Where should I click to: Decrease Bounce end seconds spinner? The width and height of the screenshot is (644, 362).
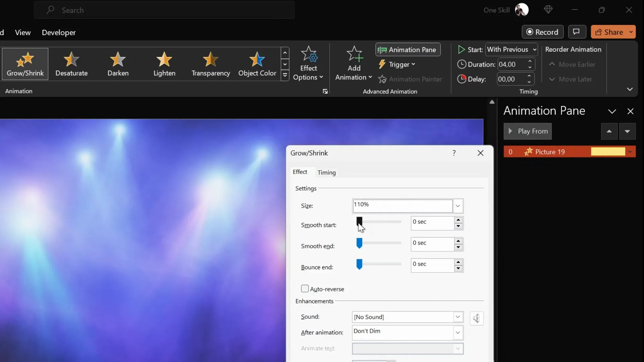(459, 268)
